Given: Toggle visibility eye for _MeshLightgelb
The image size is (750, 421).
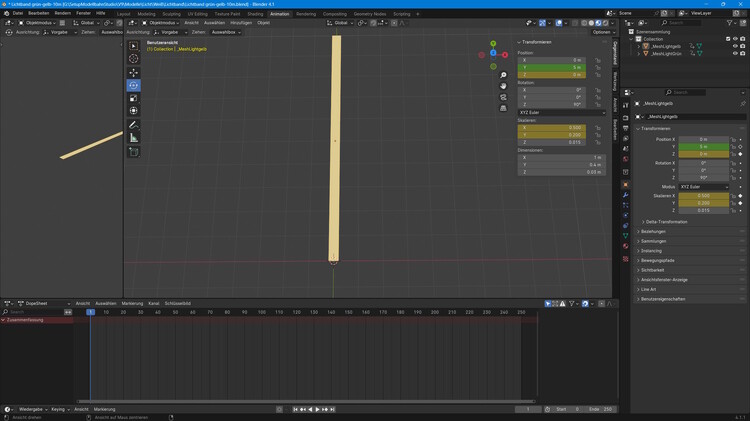Looking at the screenshot, I should pyautogui.click(x=735, y=46).
